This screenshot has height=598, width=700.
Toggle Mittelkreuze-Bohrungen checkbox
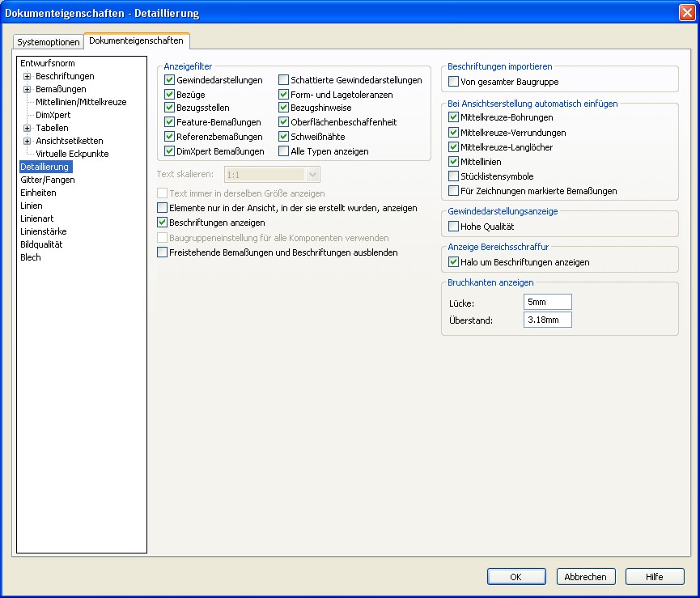click(x=453, y=117)
